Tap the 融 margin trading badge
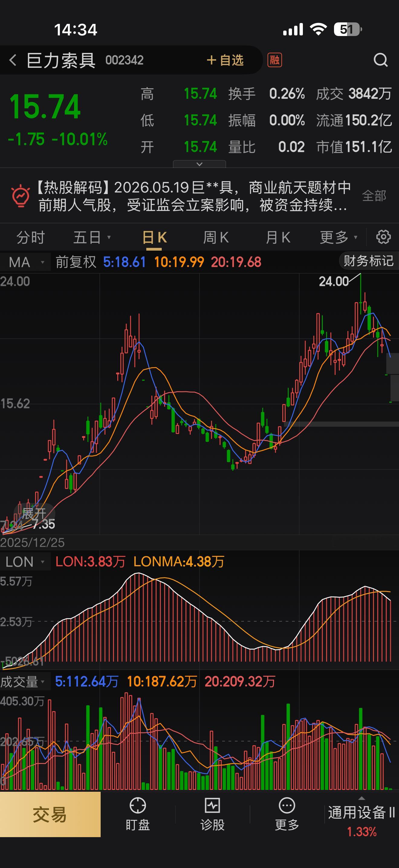Viewport: 399px width, 868px height. pyautogui.click(x=274, y=60)
